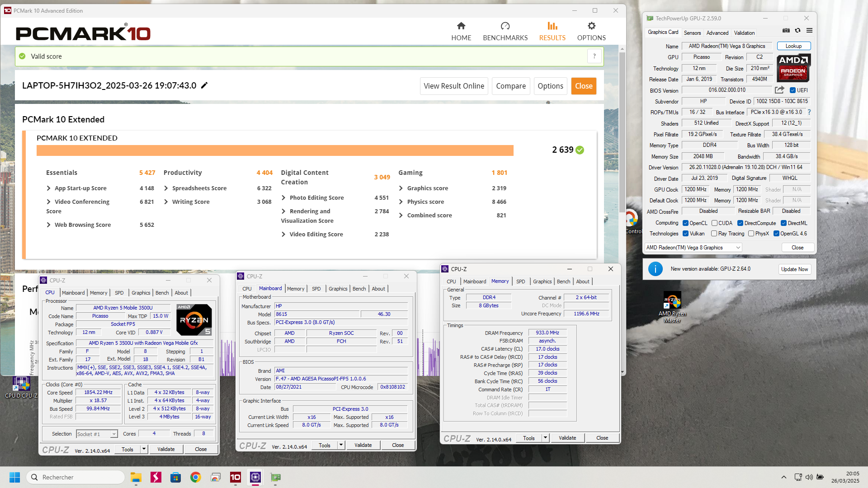Toggle the Vulkan checkbox

click(685, 234)
